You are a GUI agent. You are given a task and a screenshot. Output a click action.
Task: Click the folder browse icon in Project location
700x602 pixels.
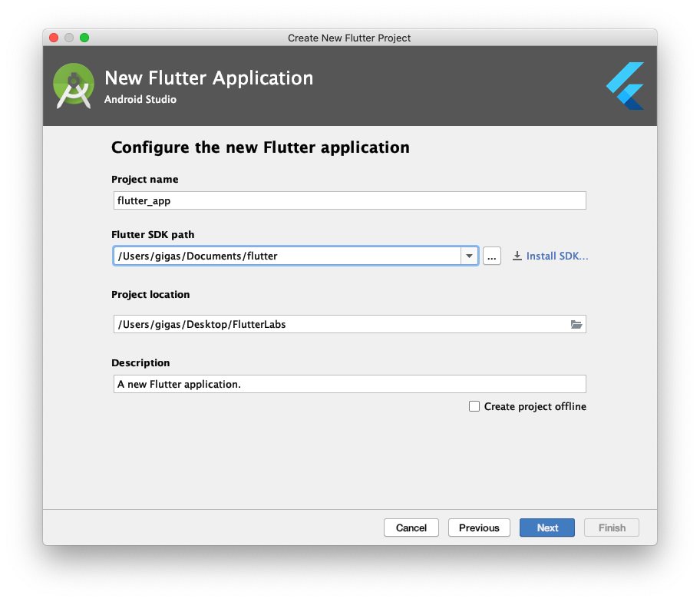click(x=576, y=324)
